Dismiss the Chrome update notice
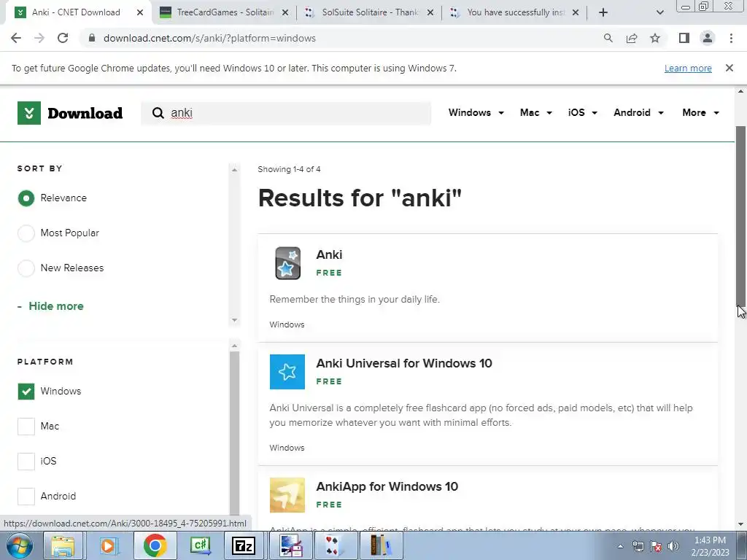Viewport: 747px width, 560px height. tap(729, 68)
